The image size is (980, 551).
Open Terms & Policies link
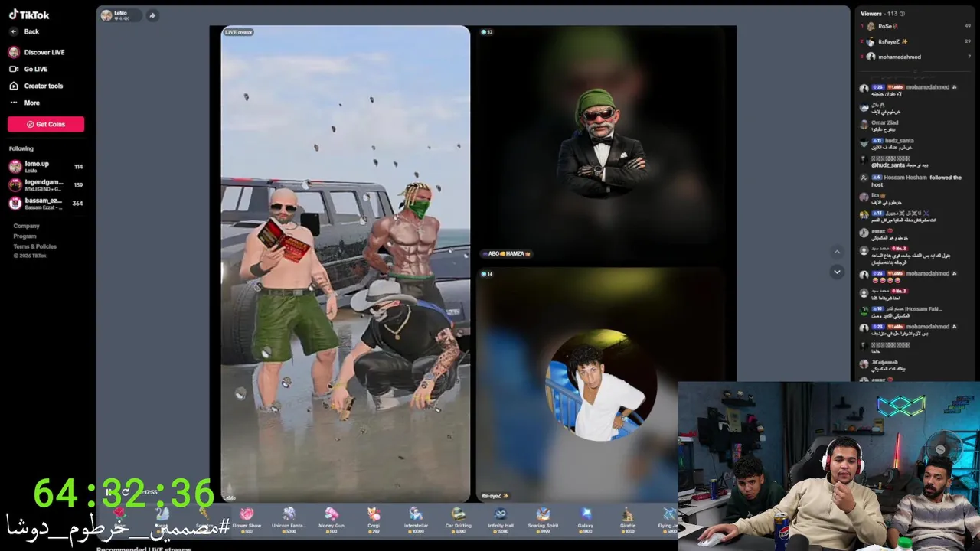(x=34, y=246)
